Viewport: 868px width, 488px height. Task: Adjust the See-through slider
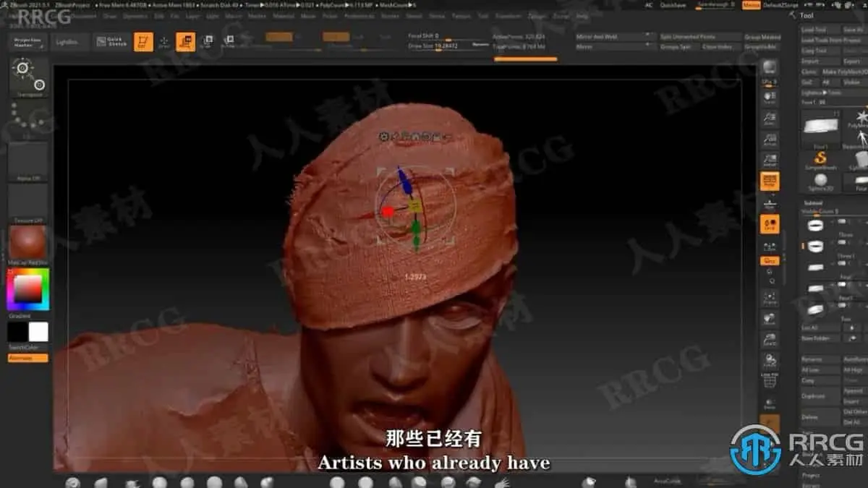coord(716,4)
